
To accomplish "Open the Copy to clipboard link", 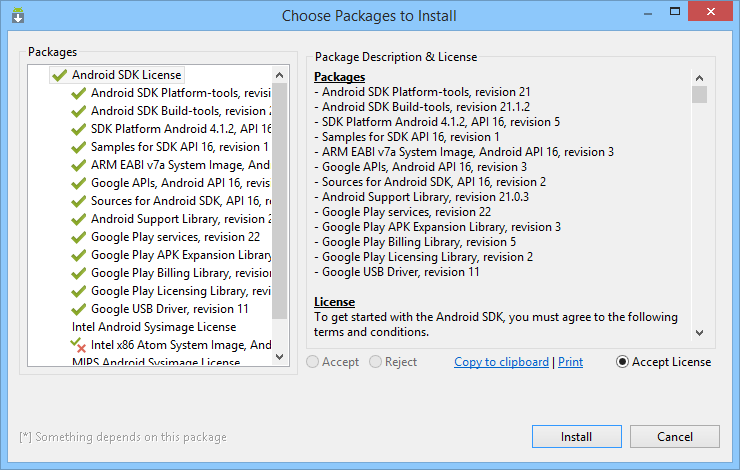I will (x=501, y=362).
